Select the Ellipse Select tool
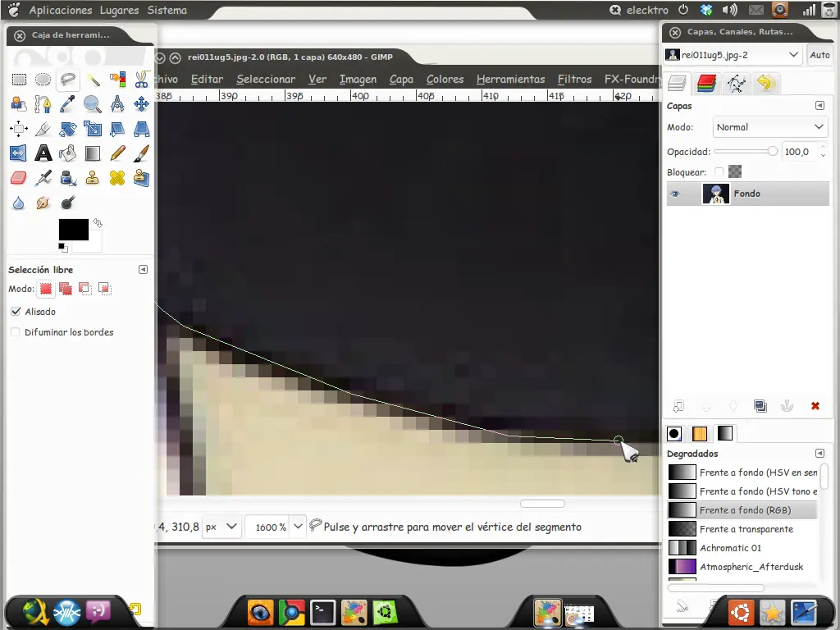 43,80
